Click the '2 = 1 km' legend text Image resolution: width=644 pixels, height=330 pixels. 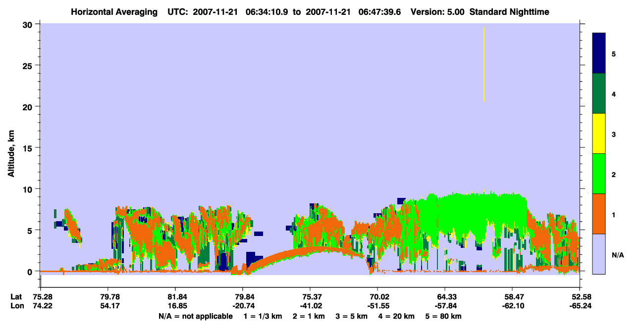coord(309,316)
